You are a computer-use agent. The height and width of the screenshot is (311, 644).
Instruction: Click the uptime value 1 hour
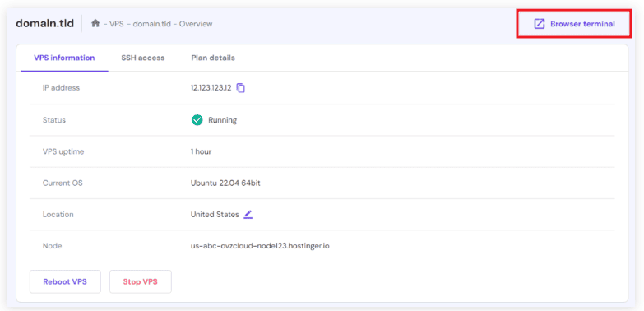coord(201,151)
